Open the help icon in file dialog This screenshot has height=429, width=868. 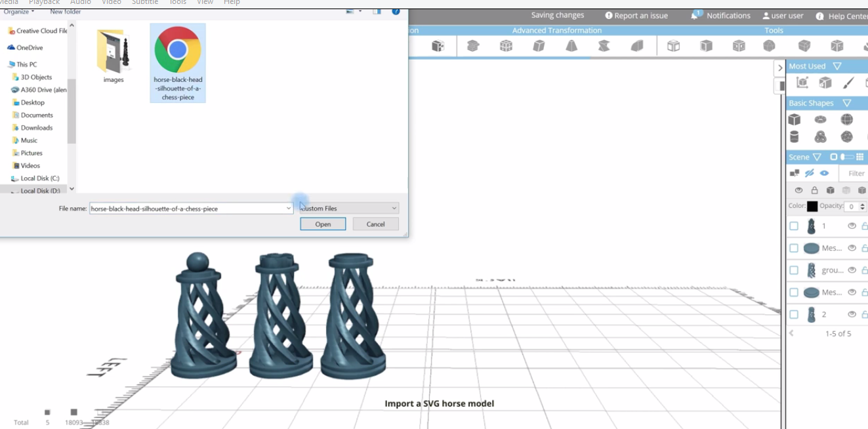tap(396, 11)
